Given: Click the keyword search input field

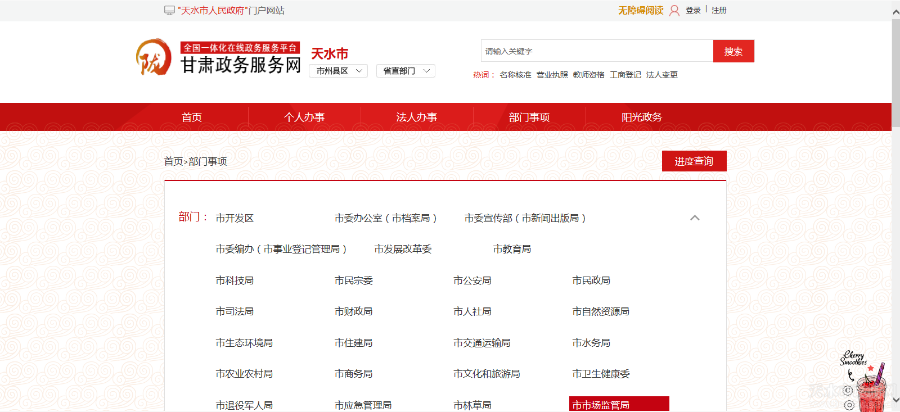Looking at the screenshot, I should 596,51.
